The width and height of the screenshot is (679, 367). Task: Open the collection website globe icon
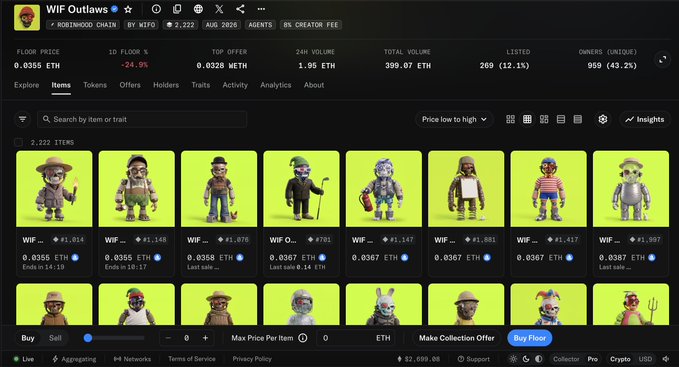tap(198, 9)
